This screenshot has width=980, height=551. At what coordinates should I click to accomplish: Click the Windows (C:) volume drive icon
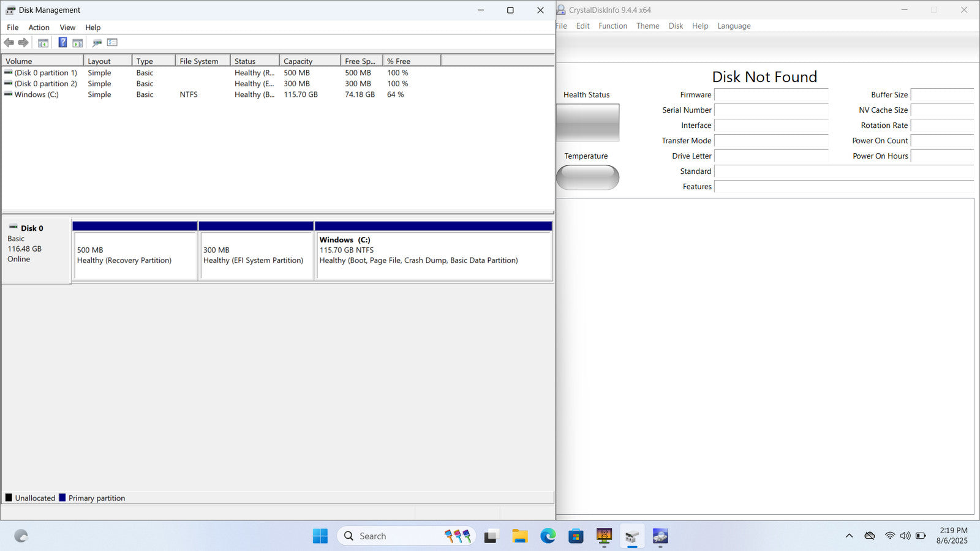tap(8, 94)
